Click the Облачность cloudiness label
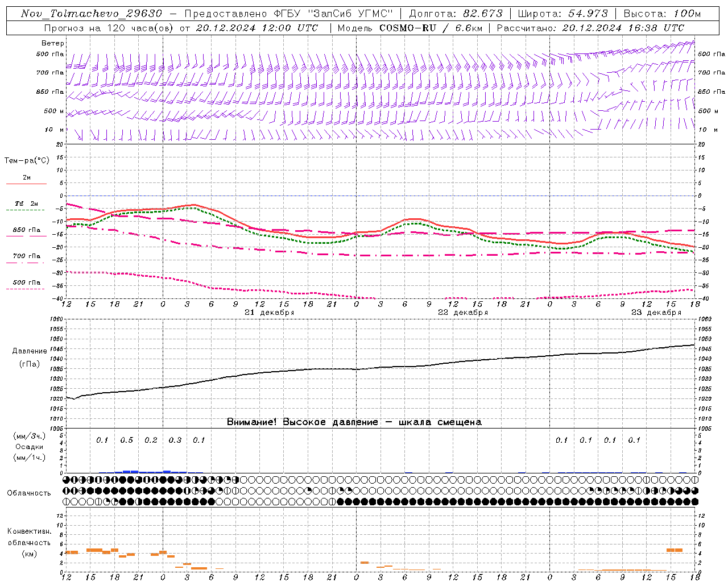The height and width of the screenshot is (582, 728). [x=29, y=493]
